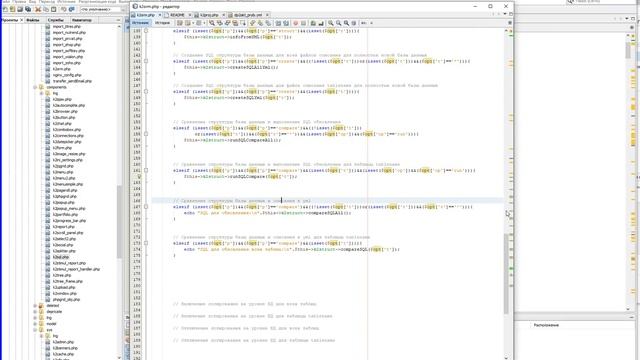The height and width of the screenshot is (360, 640).
Task: Select the История view button
Action: coord(162,23)
